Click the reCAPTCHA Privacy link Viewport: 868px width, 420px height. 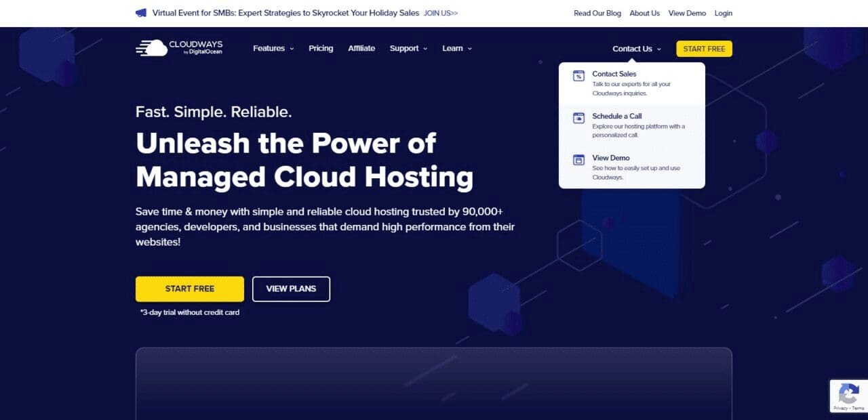(x=841, y=408)
